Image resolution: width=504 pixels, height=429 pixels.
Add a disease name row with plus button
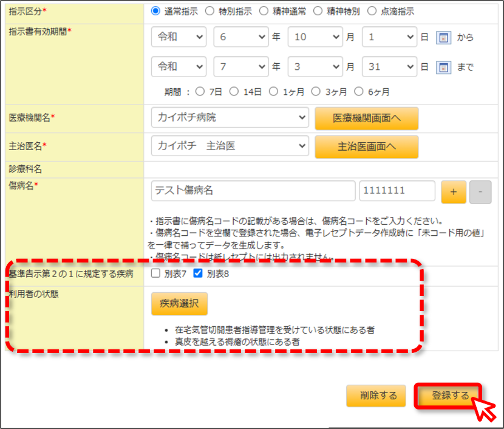(453, 192)
